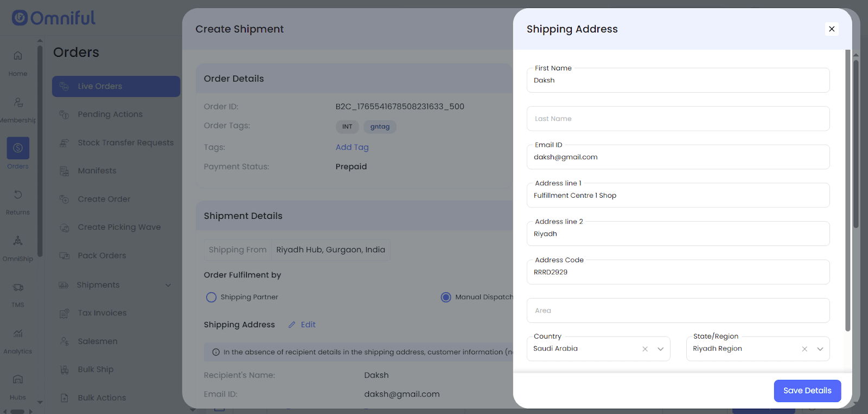Image resolution: width=868 pixels, height=414 pixels.
Task: Click the Add Tag link
Action: pos(352,147)
